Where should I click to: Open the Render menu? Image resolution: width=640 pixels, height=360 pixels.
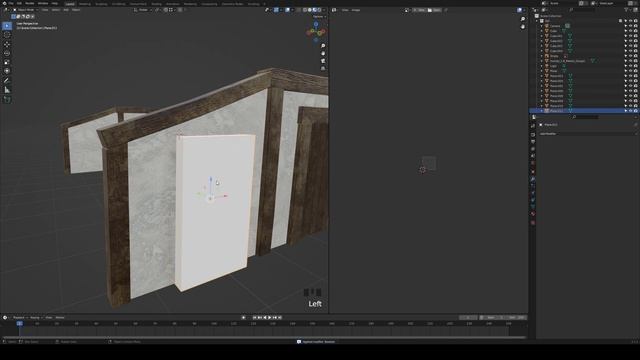pyautogui.click(x=30, y=3)
